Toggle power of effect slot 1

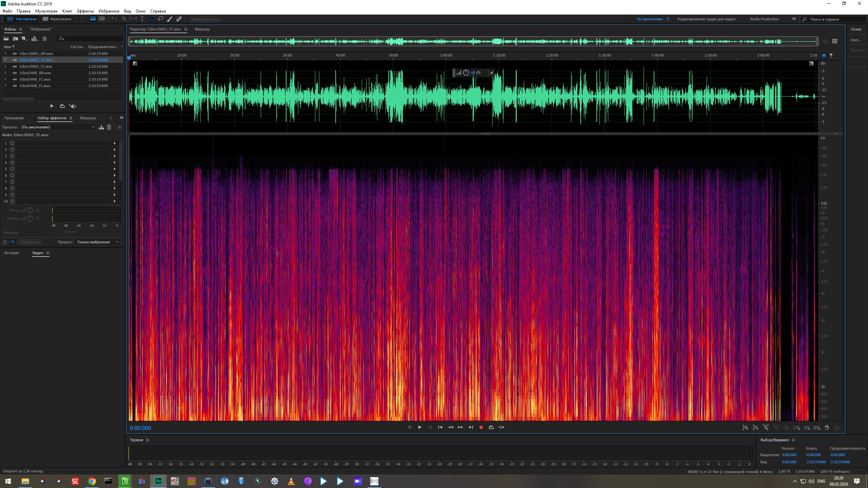tap(12, 143)
